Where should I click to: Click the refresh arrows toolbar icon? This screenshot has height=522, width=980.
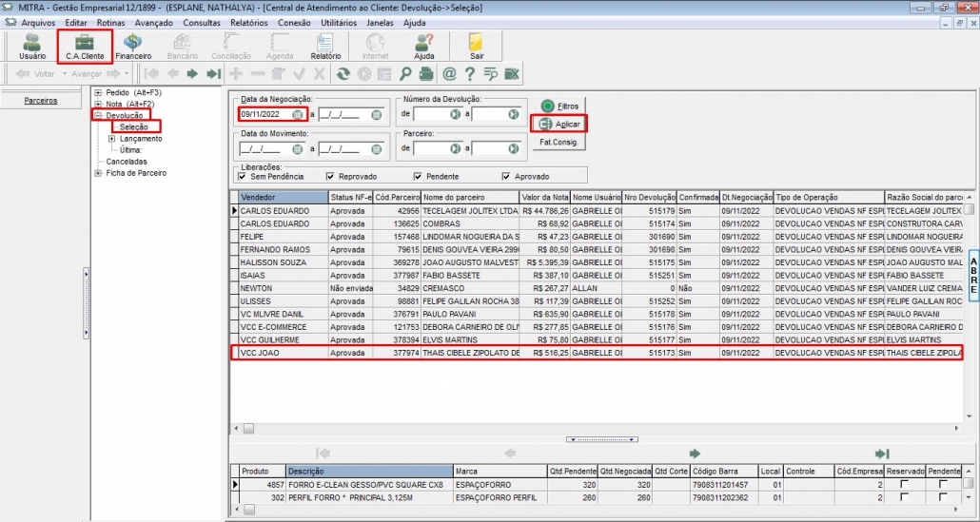(343, 73)
